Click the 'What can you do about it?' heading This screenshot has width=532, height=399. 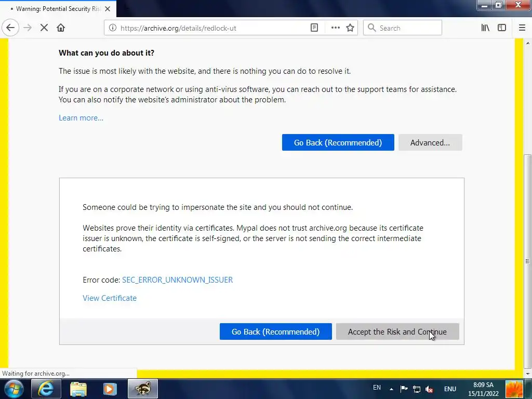(x=107, y=53)
